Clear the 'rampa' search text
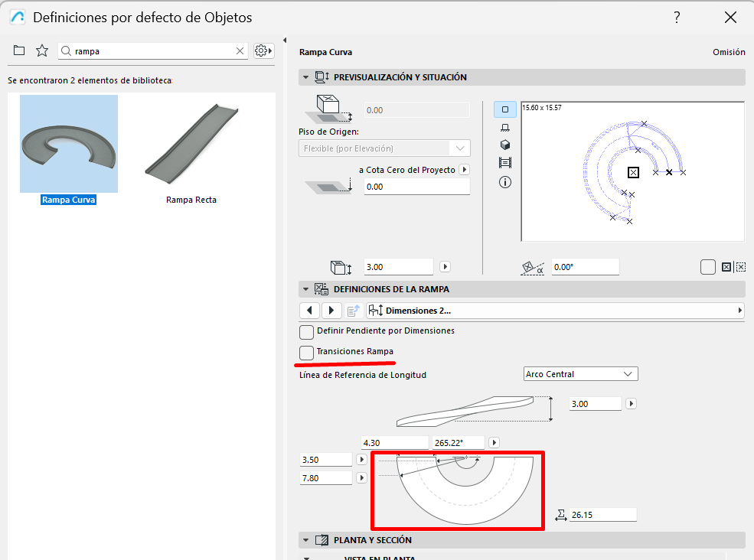Image resolution: width=754 pixels, height=560 pixels. [240, 51]
